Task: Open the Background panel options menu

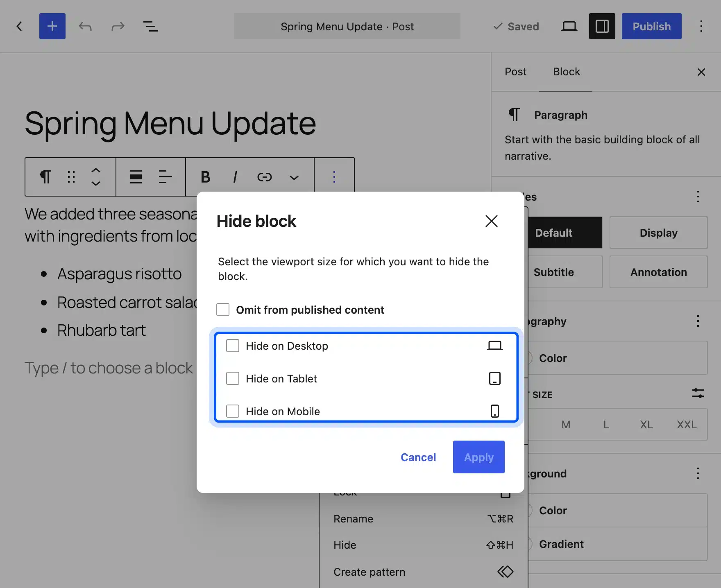Action: click(x=698, y=473)
